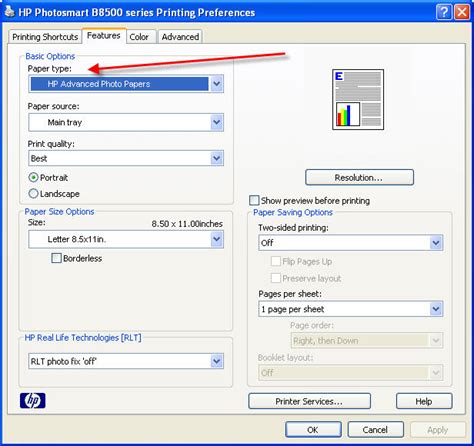Click the Help button

coord(424,401)
